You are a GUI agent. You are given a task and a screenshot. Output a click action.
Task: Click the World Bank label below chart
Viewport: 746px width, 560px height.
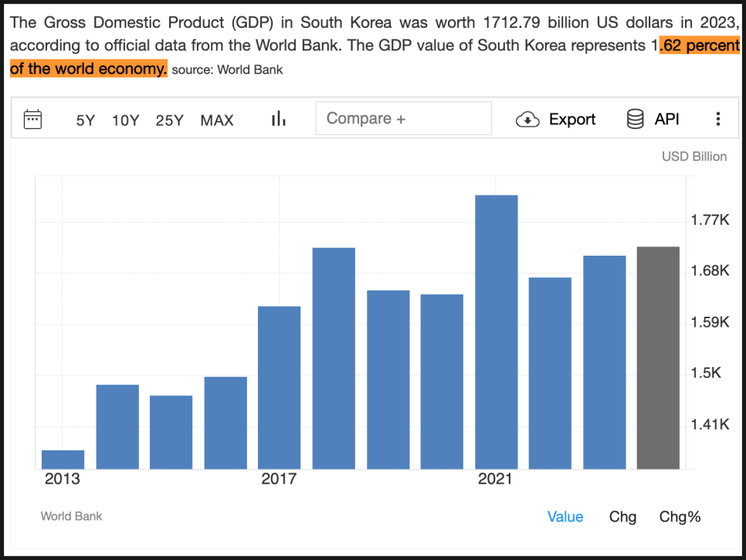click(x=71, y=516)
